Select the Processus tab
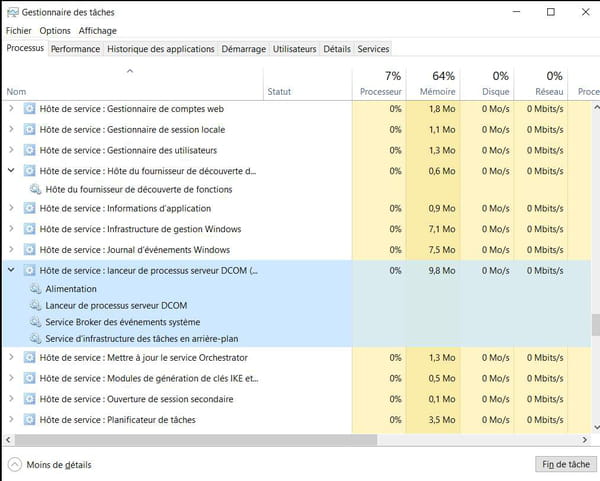 (x=25, y=48)
